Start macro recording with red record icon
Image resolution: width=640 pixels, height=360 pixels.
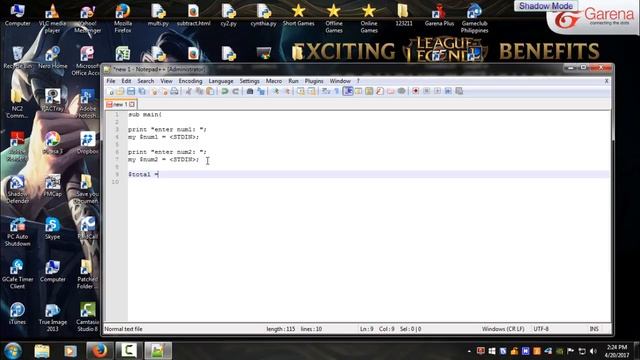pyautogui.click(x=415, y=91)
